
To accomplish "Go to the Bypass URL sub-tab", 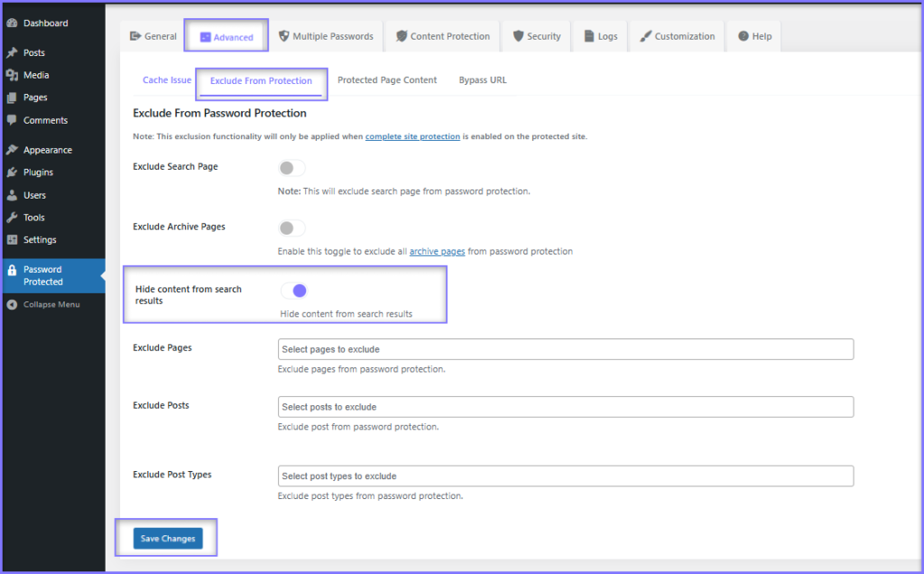I will (x=483, y=80).
